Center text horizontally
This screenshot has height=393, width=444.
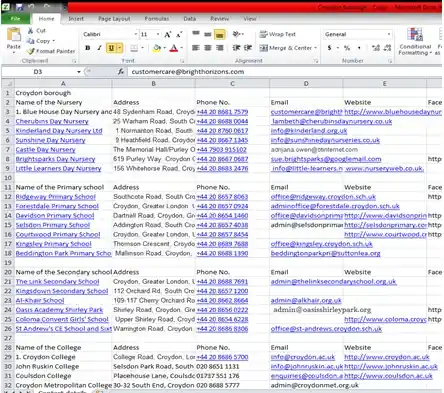(208, 48)
